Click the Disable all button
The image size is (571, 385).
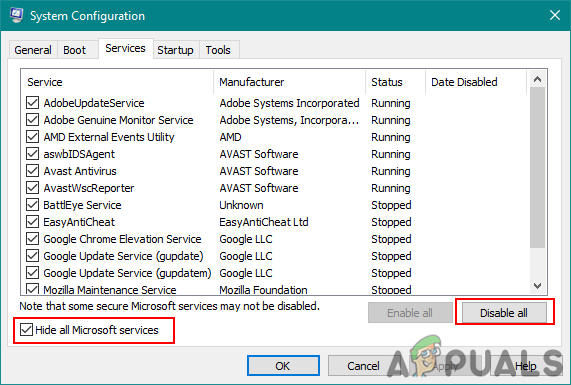coord(504,313)
